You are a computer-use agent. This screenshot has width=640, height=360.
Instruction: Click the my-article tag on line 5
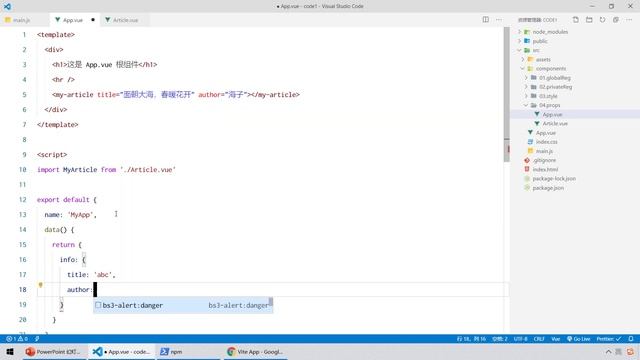tap(75, 95)
